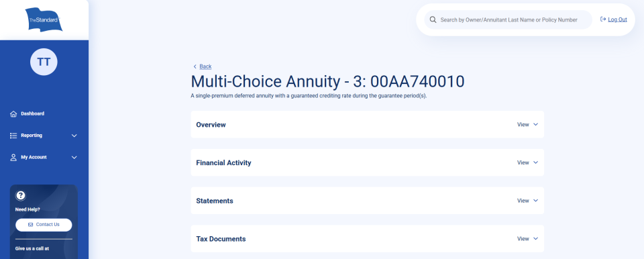Click View on the Overview row
644x259 pixels.
[x=523, y=125]
